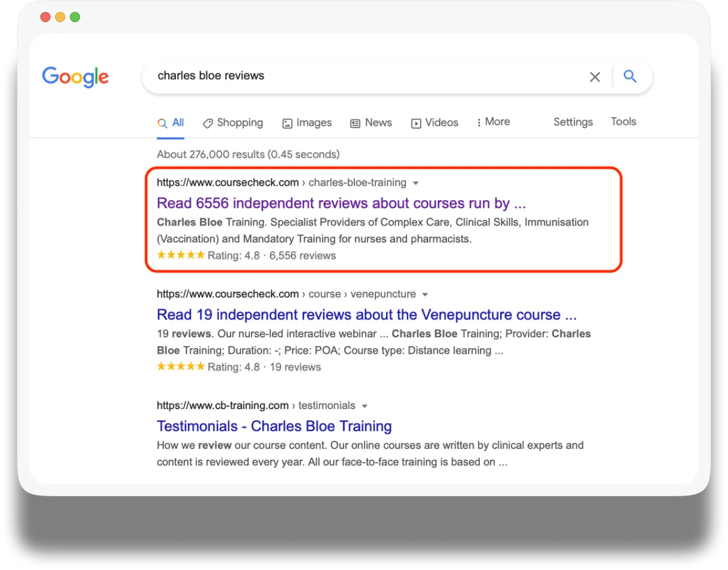Open the Settings menu
This screenshot has height=570, width=728.
click(x=573, y=122)
